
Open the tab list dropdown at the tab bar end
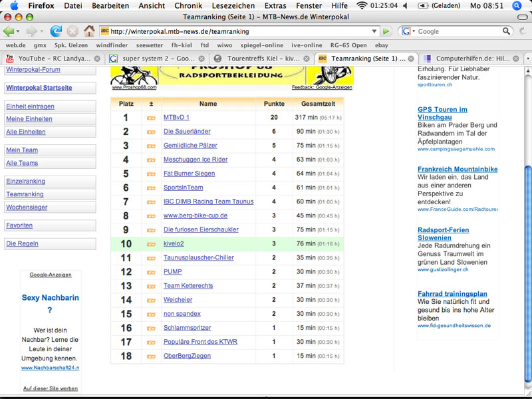tap(527, 59)
